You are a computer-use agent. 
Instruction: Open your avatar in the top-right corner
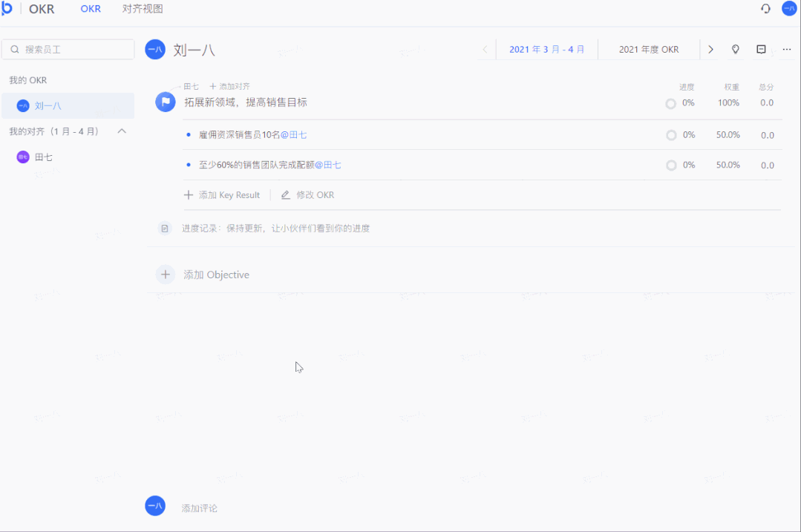788,8
